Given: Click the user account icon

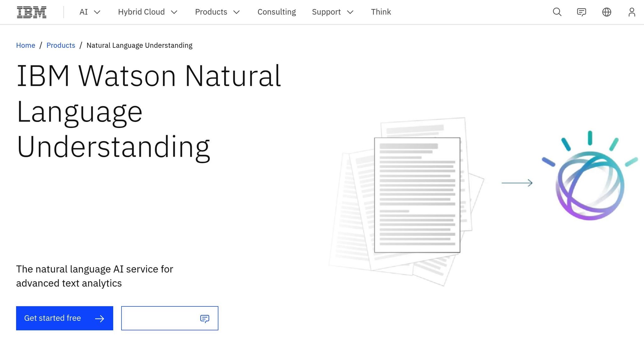Looking at the screenshot, I should (631, 12).
